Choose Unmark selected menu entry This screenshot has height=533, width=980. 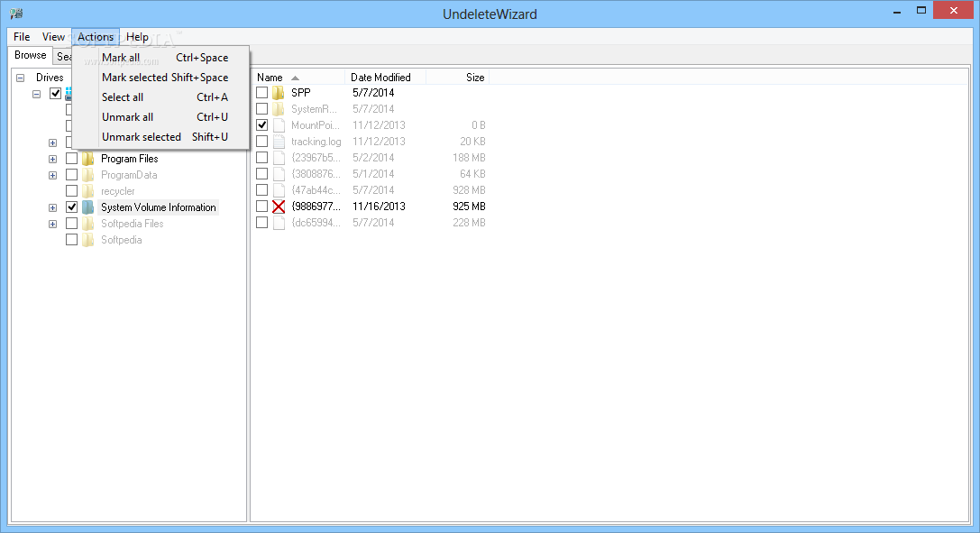[161, 137]
